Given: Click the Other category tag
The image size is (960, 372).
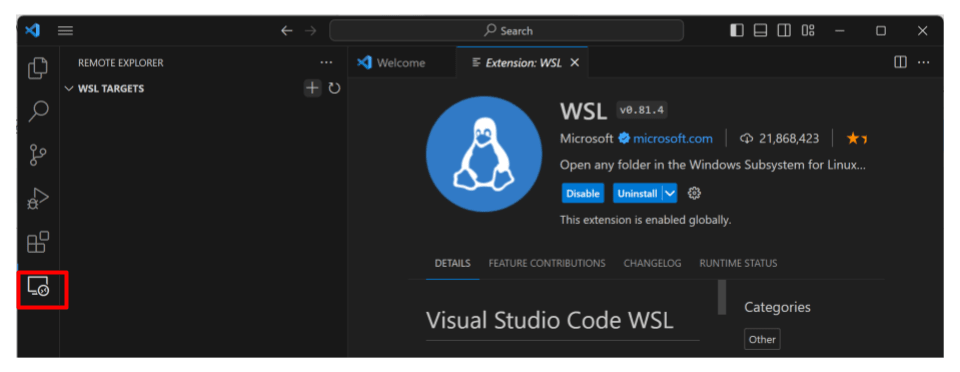Looking at the screenshot, I should point(762,339).
